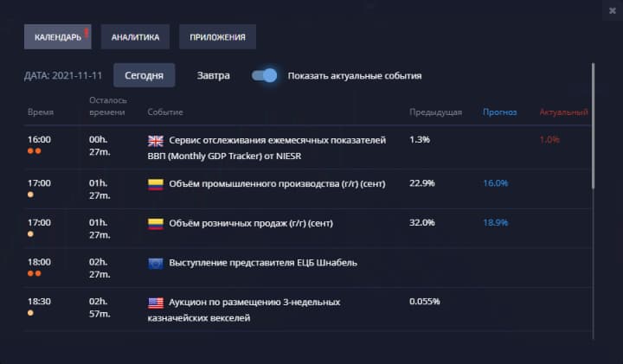Click the UK flag icon on NIESR event
The height and width of the screenshot is (364, 623).
pyautogui.click(x=156, y=140)
